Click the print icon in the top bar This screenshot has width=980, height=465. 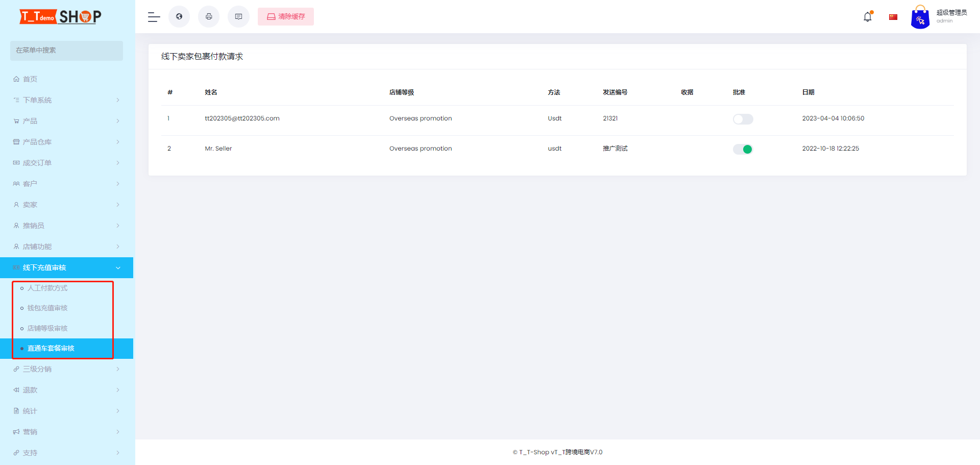pyautogui.click(x=209, y=16)
